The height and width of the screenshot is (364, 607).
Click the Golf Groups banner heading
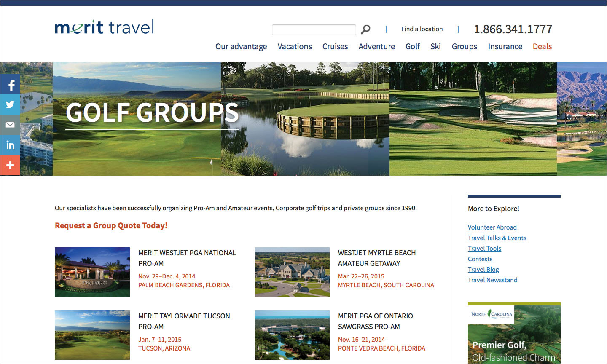pyautogui.click(x=153, y=112)
